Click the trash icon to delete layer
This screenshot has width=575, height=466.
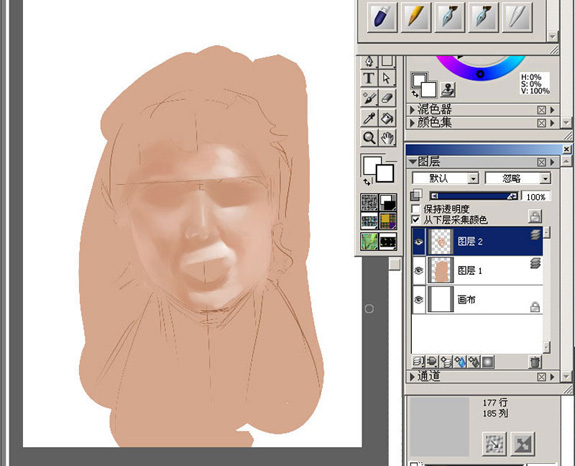(x=535, y=362)
